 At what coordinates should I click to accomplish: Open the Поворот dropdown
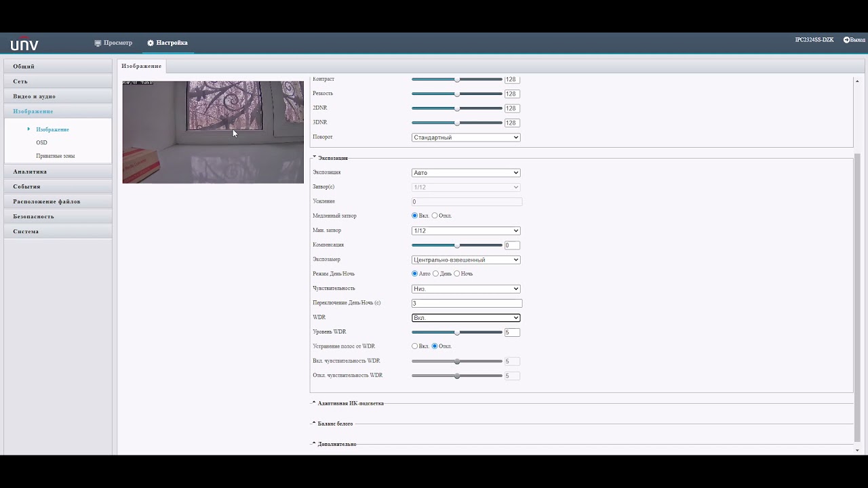click(x=466, y=138)
